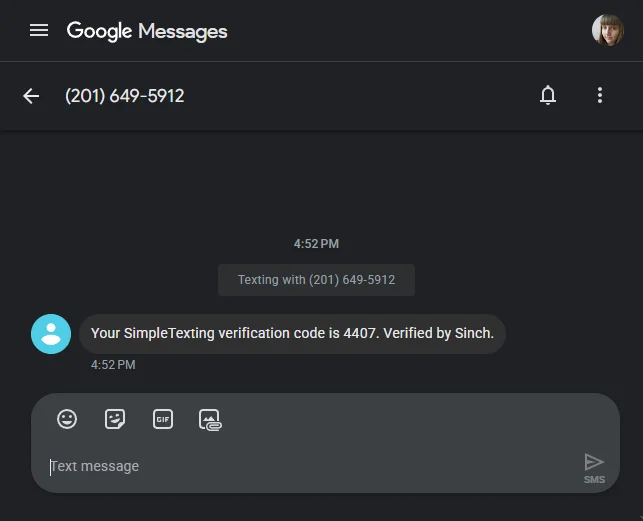643x521 pixels.
Task: Open the emoji picker
Action: (x=67, y=420)
